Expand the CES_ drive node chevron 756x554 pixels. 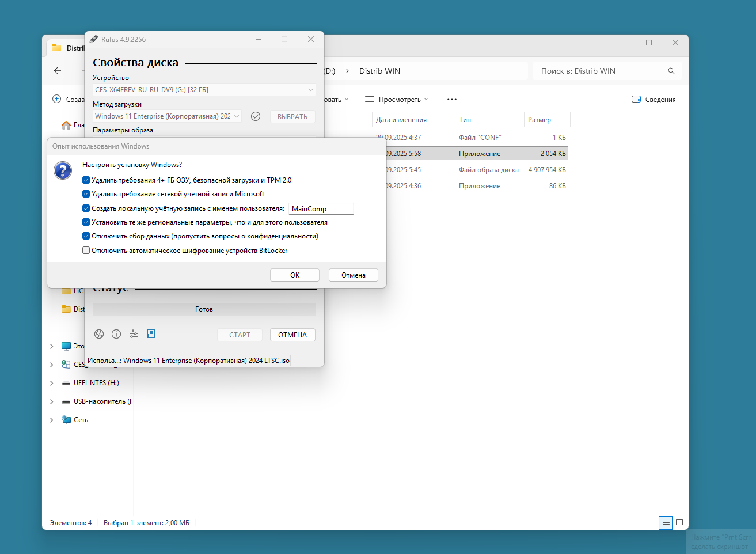(51, 365)
